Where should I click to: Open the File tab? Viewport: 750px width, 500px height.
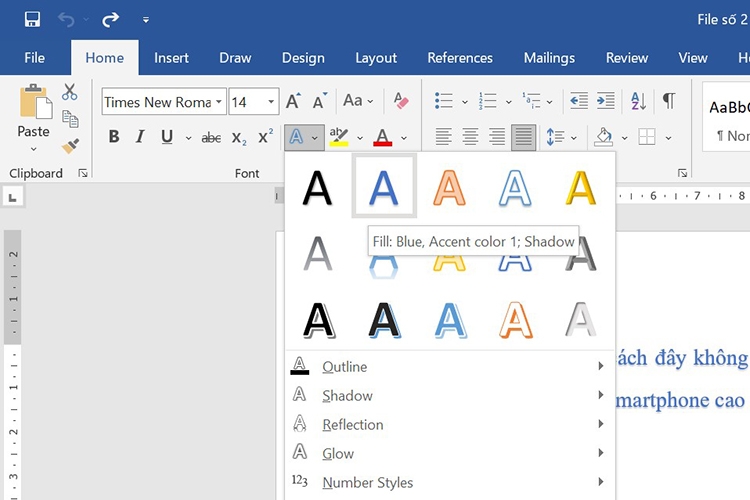tap(34, 58)
